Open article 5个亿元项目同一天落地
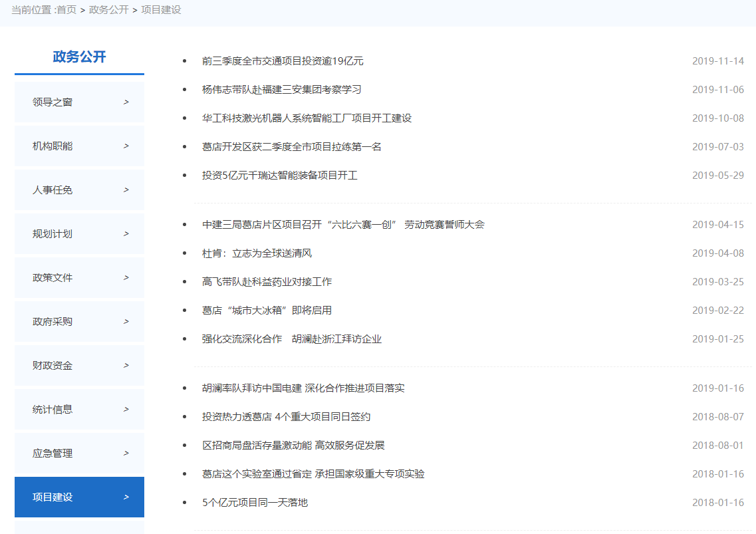756x534 pixels. [255, 503]
